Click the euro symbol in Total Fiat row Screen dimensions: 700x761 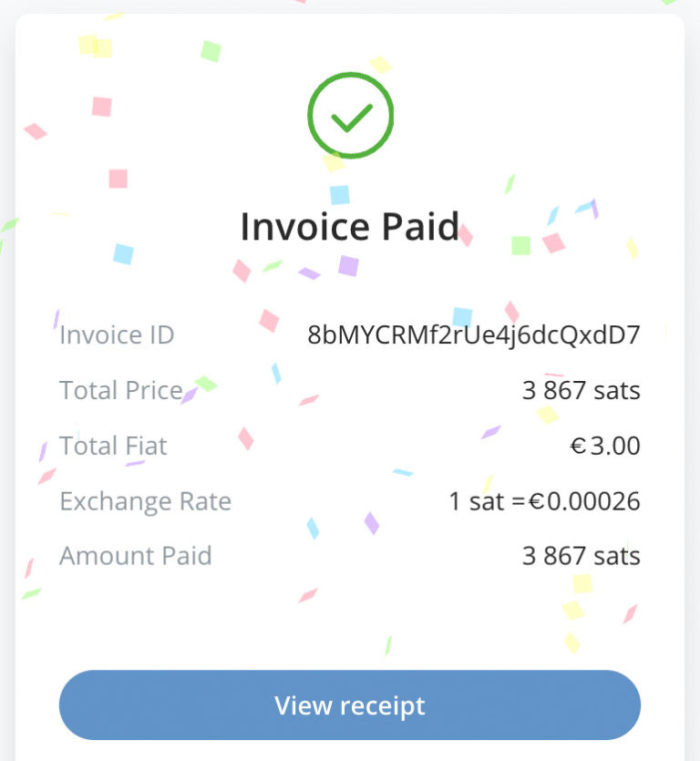click(x=578, y=447)
